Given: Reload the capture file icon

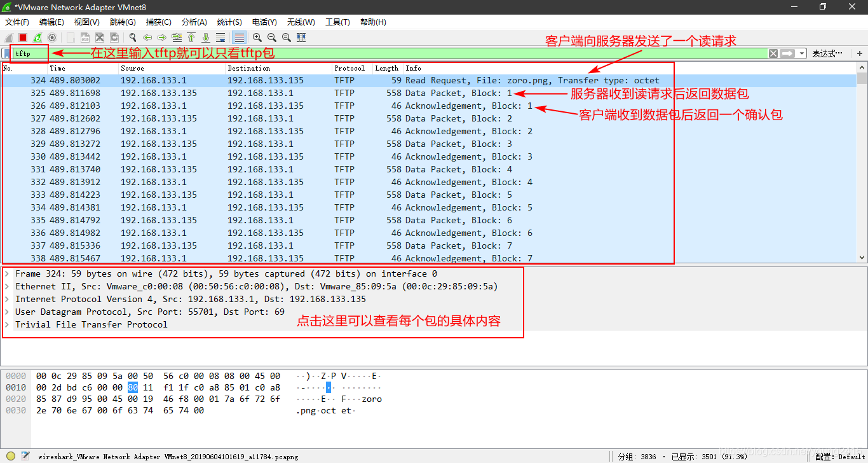Looking at the screenshot, I should tap(114, 38).
